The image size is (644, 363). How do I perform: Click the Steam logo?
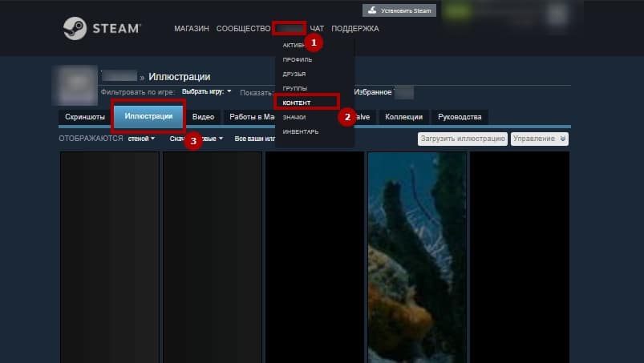pos(102,28)
